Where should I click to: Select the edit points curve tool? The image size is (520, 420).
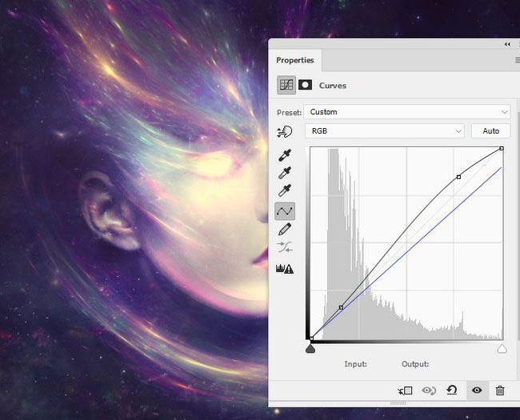285,211
